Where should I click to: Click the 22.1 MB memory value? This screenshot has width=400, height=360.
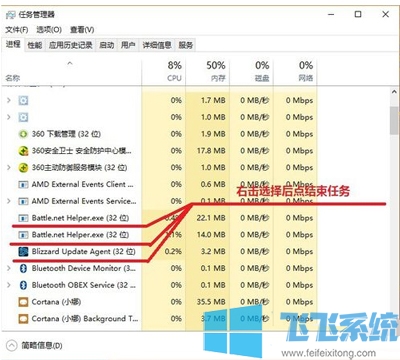click(x=211, y=218)
